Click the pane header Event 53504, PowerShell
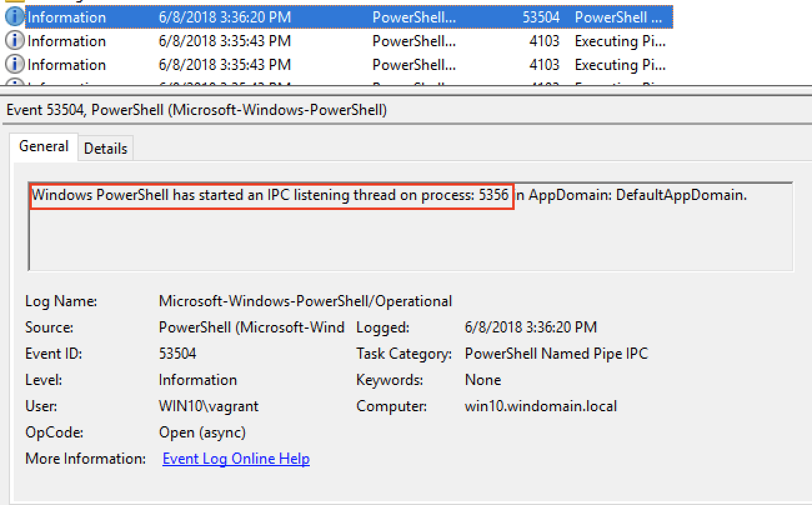The width and height of the screenshot is (812, 505). (197, 111)
